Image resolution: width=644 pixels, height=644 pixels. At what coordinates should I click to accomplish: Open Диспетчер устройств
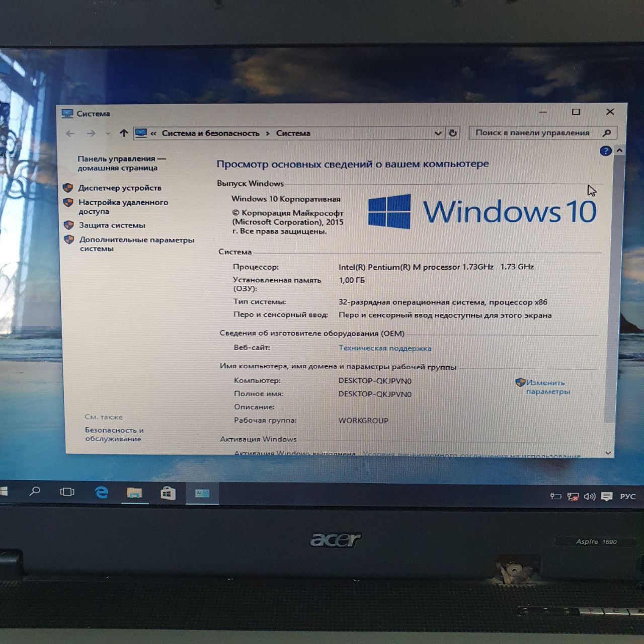click(x=120, y=188)
